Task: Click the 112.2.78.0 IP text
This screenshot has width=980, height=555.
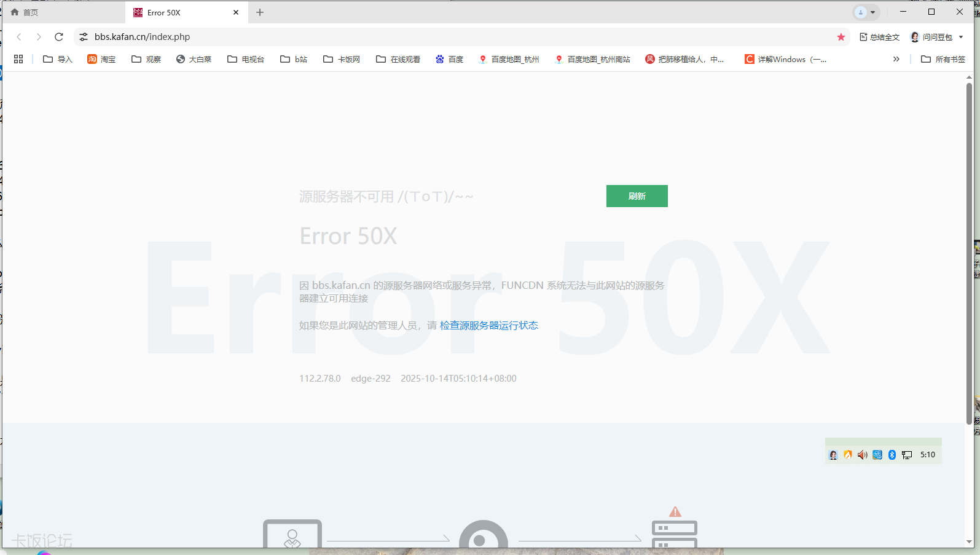Action: [320, 379]
